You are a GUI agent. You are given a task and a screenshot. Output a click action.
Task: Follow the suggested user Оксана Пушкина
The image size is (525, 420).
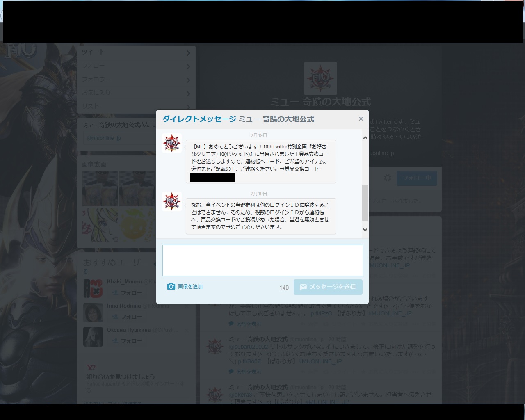click(126, 341)
